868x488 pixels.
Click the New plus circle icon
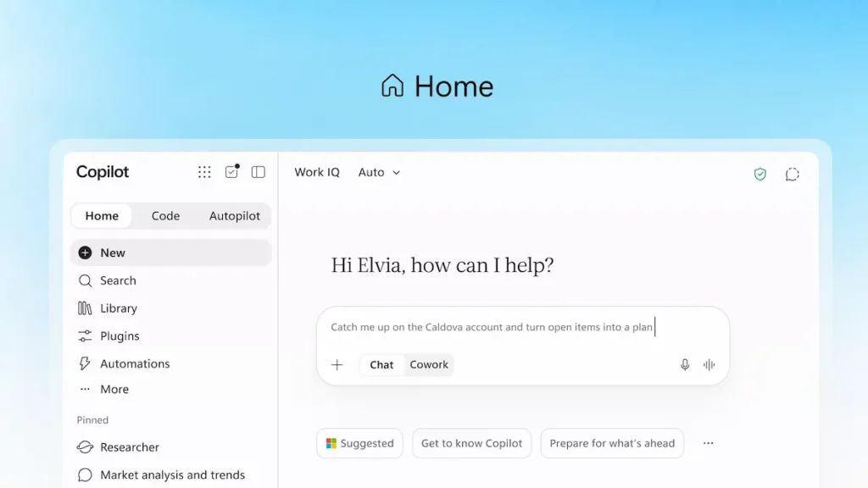pos(85,252)
